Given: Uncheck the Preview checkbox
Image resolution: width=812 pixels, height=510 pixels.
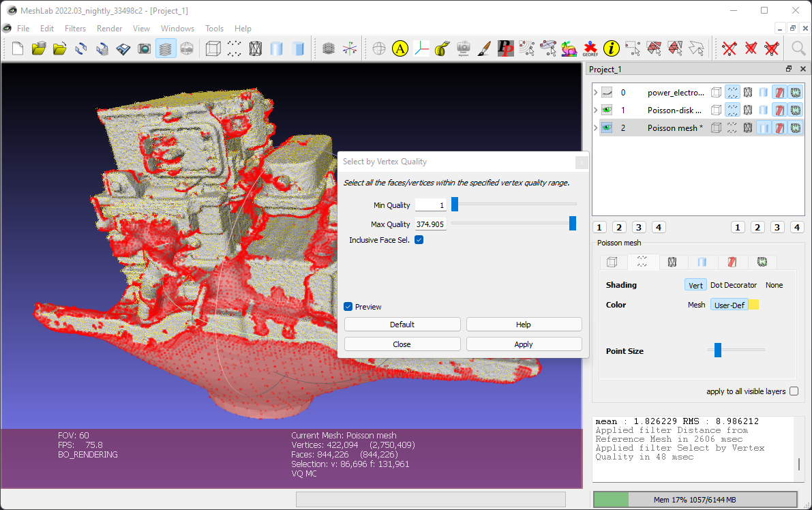Looking at the screenshot, I should [348, 307].
